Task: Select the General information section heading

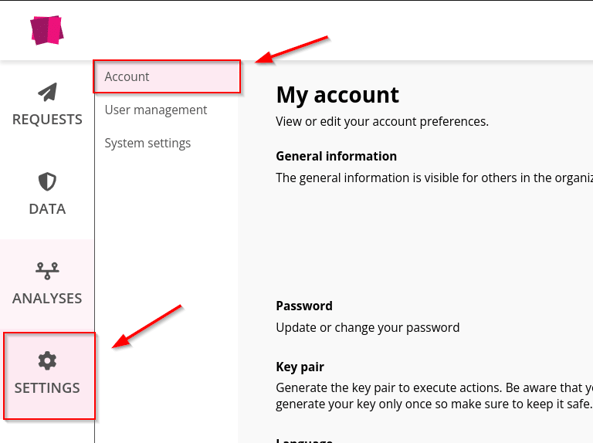Action: coord(336,156)
